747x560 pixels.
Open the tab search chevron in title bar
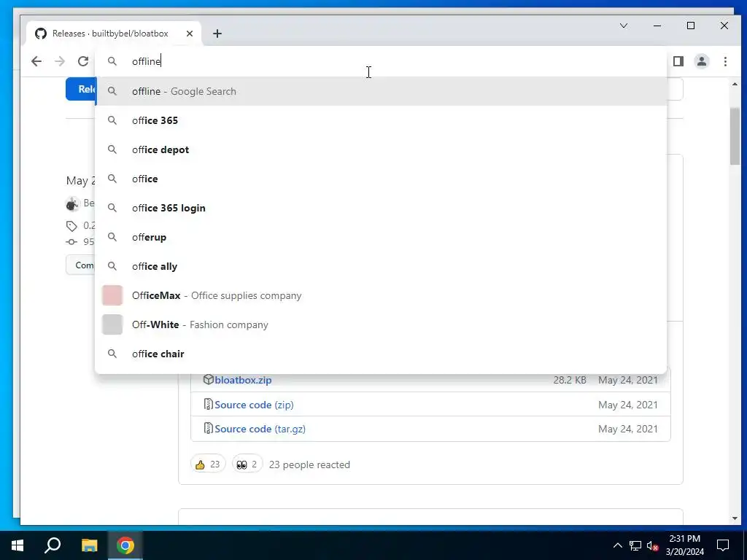click(623, 26)
